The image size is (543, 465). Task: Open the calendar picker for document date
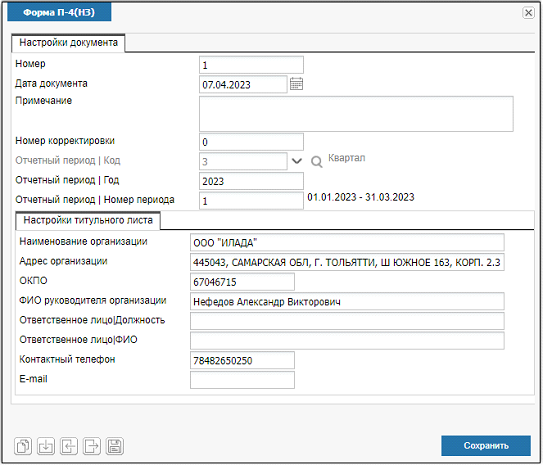(x=296, y=84)
